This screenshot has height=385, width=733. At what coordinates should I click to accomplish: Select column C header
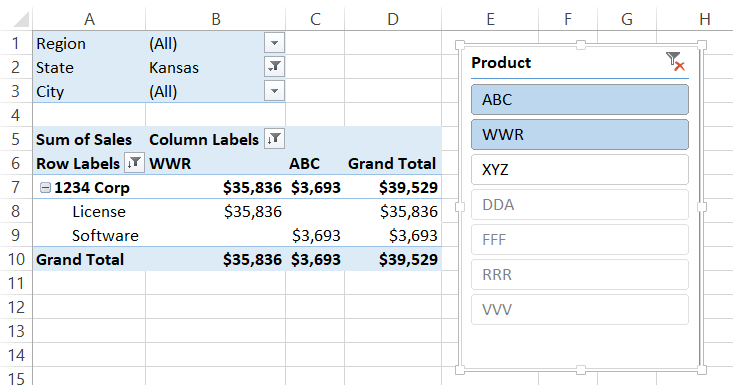[x=315, y=19]
